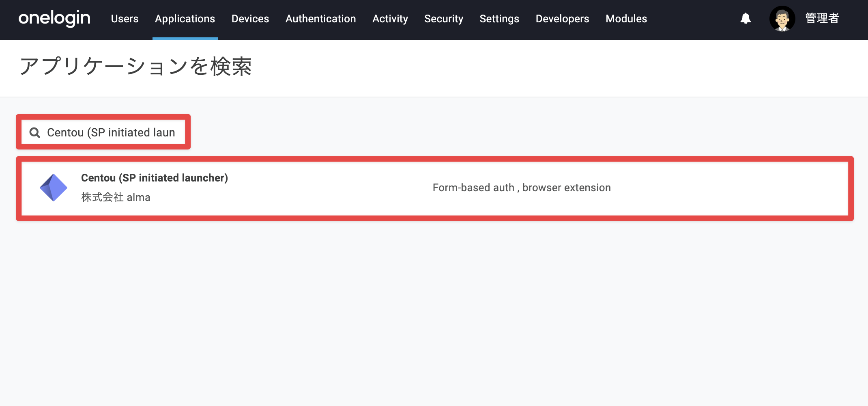Screen dimensions: 868x406
Task: Open the Authentication menu
Action: [321, 19]
